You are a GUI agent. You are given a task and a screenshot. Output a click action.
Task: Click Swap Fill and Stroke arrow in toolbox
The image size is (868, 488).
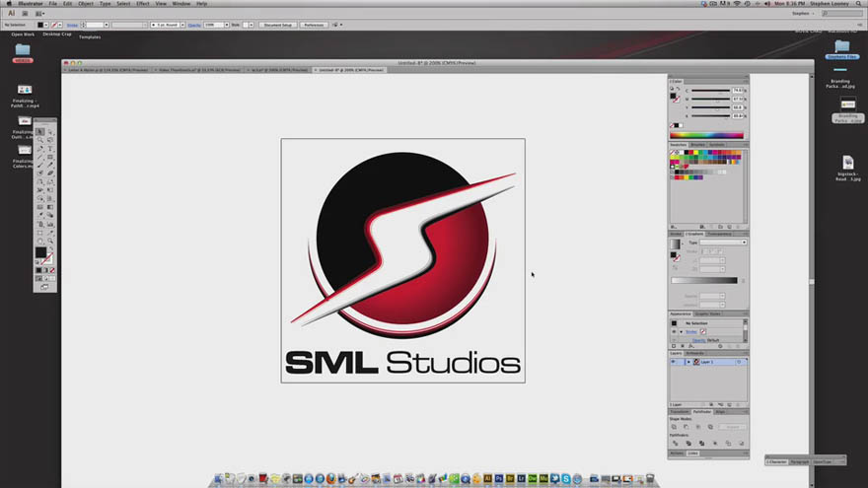coord(51,247)
